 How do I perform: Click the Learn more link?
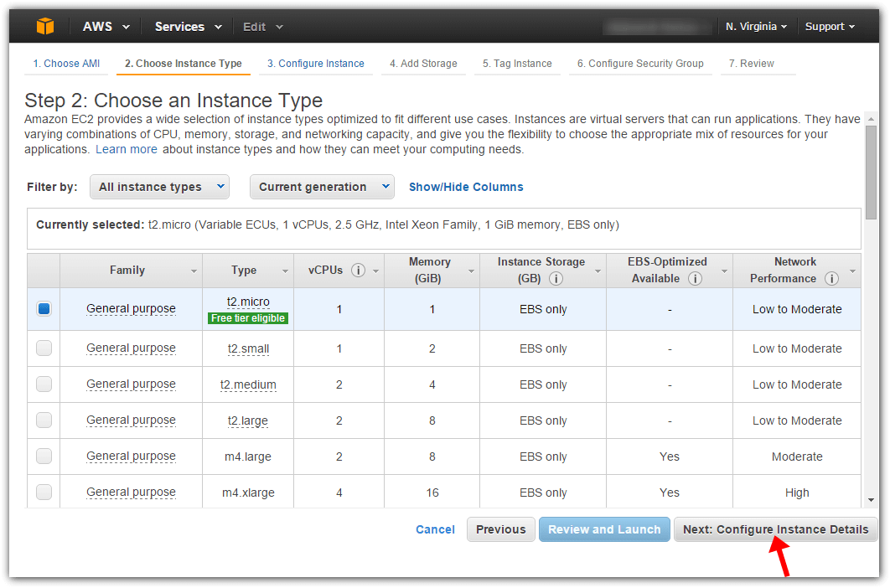click(127, 149)
